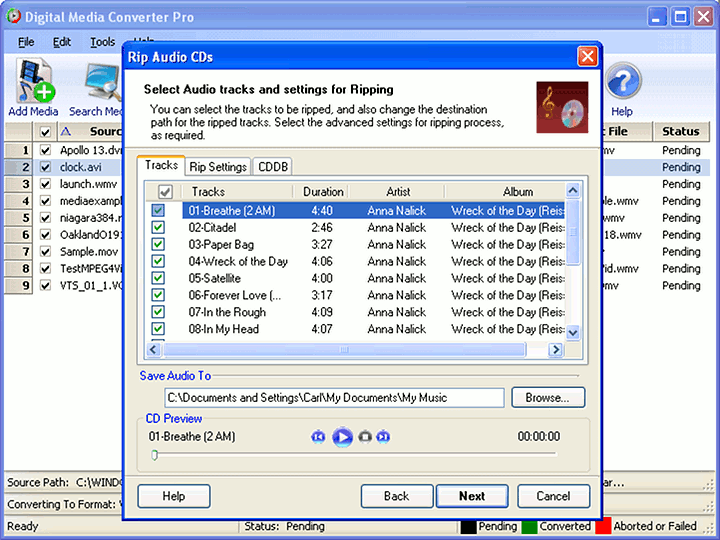
Task: Uncheck clock.avi in main window list
Action: 45,167
